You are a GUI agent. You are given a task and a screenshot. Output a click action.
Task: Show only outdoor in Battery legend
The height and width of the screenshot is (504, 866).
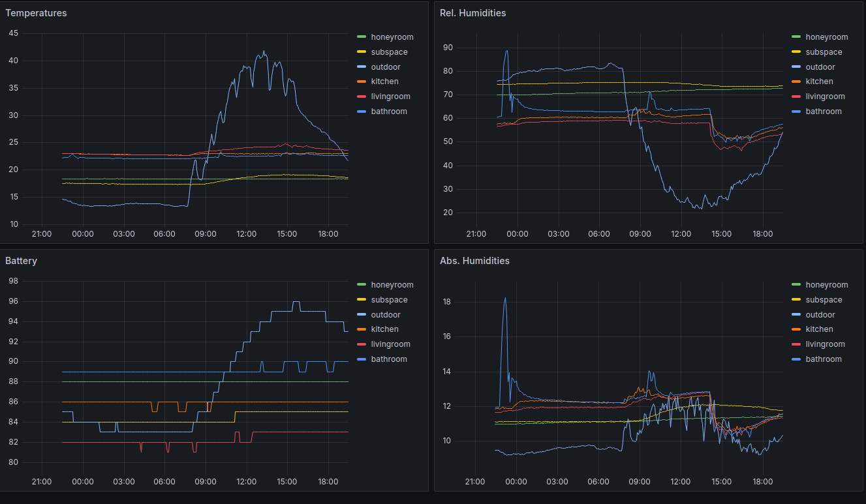[x=386, y=315]
